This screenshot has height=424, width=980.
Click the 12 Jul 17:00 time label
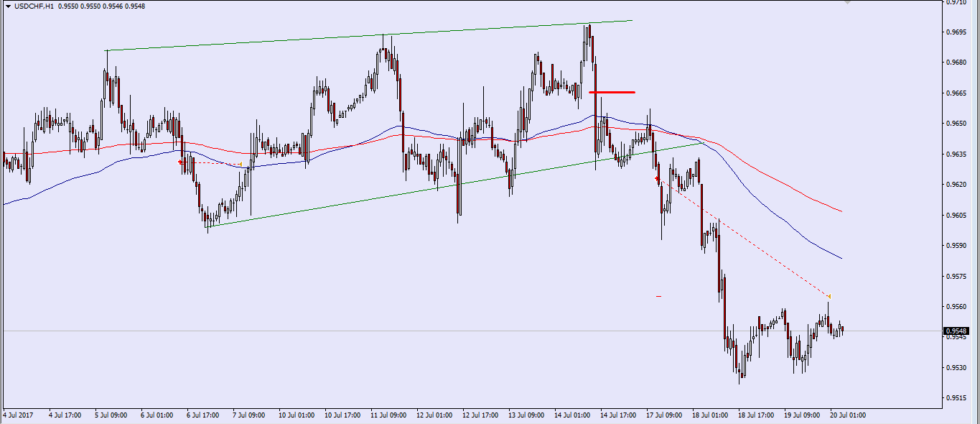click(479, 415)
